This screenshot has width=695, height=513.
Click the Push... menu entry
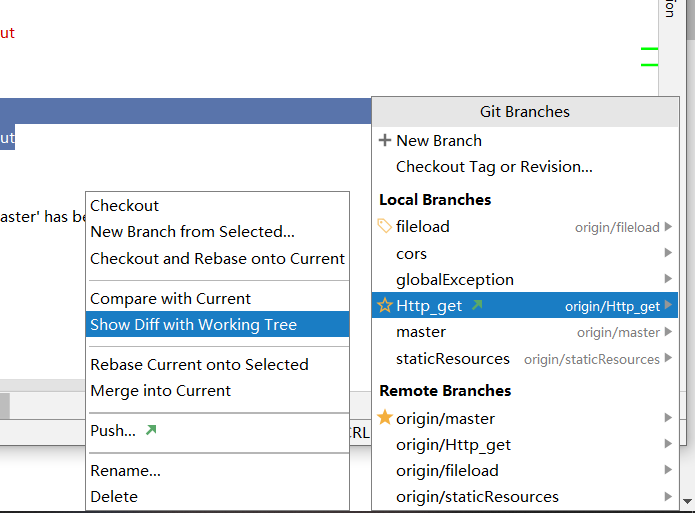[x=217, y=431]
